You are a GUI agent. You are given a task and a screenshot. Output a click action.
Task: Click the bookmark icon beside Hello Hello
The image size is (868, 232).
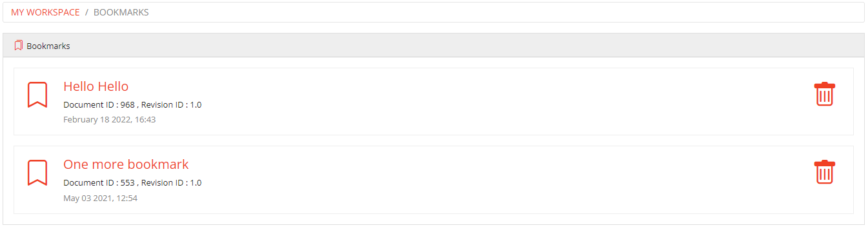click(37, 95)
